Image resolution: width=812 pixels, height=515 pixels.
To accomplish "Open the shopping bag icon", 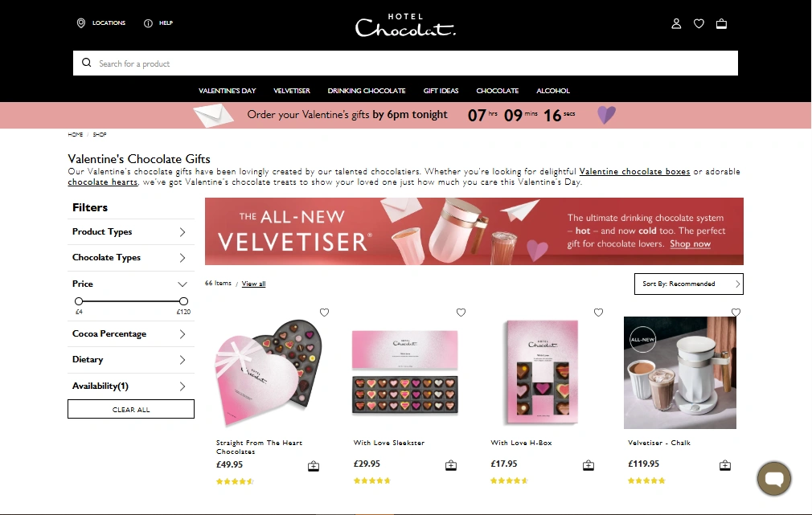I will [721, 24].
